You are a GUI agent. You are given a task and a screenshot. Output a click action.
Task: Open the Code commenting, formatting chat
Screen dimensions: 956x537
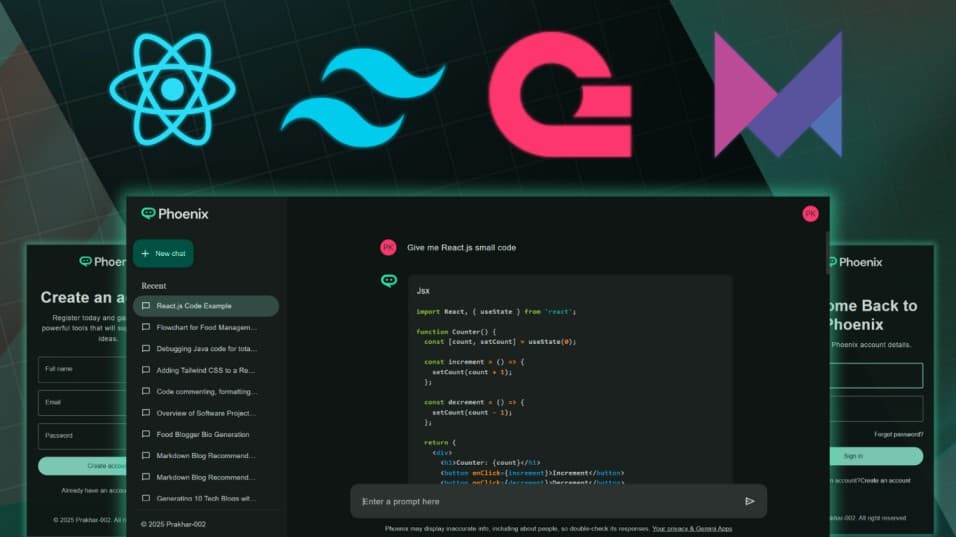tap(206, 391)
